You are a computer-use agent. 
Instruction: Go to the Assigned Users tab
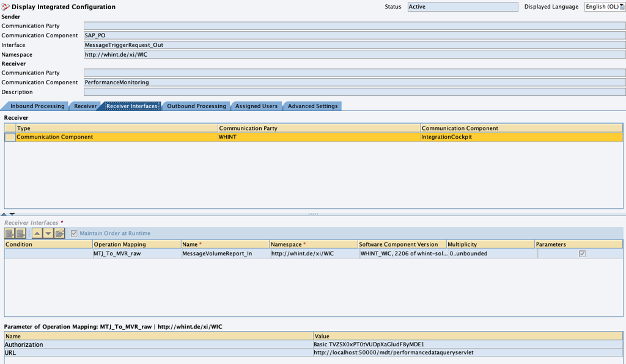point(256,106)
